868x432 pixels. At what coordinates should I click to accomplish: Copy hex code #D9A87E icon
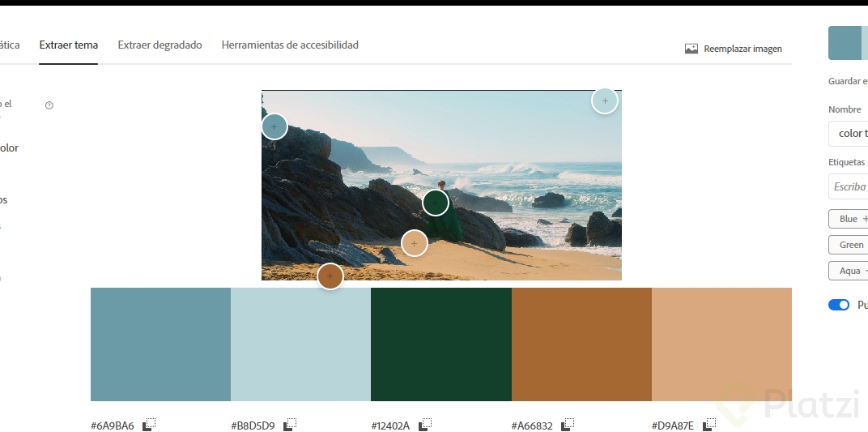point(709,425)
